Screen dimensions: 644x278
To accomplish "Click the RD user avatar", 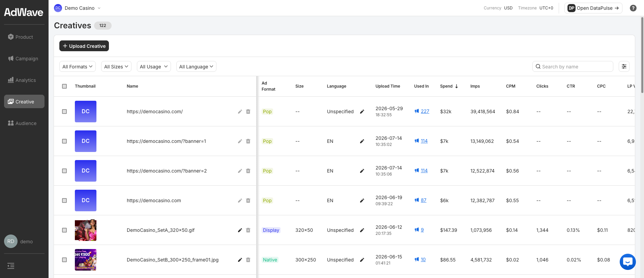I will click(x=11, y=241).
